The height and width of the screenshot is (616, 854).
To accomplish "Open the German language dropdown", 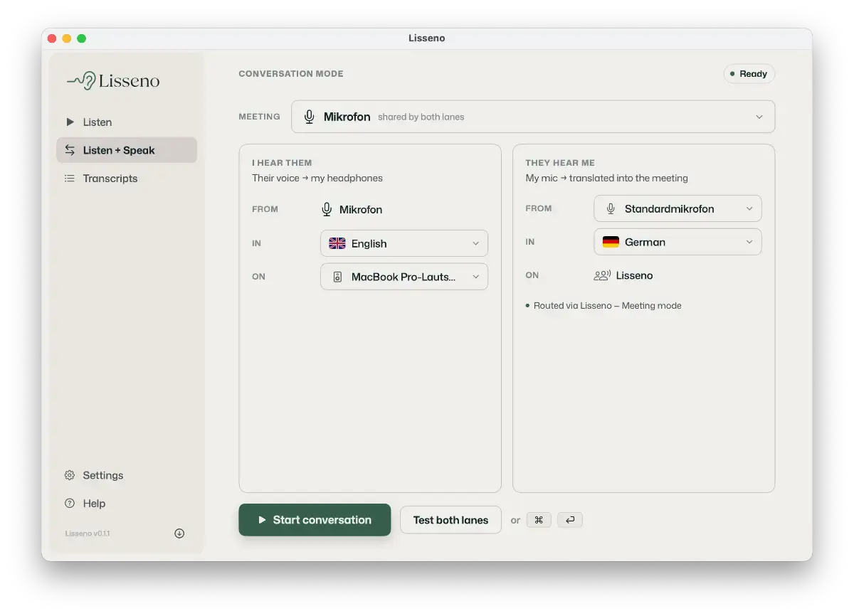I will coord(678,242).
